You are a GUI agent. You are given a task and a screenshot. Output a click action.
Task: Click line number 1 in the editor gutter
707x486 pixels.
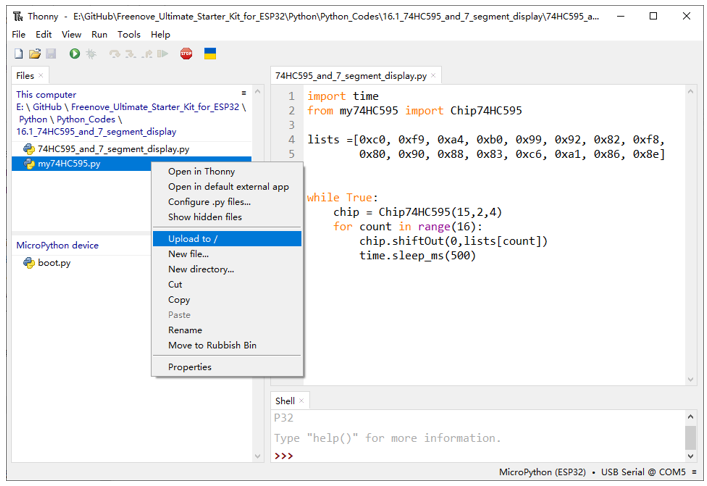click(291, 96)
